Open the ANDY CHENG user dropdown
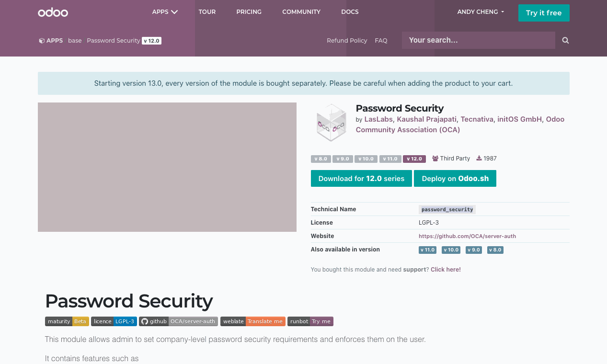Screen dimensions: 607x364 [481, 12]
